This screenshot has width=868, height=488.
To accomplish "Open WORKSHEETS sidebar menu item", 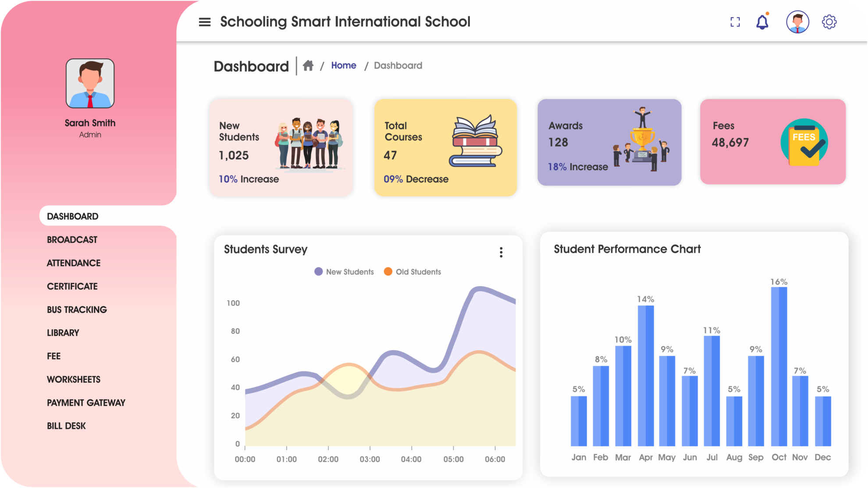I will 74,379.
